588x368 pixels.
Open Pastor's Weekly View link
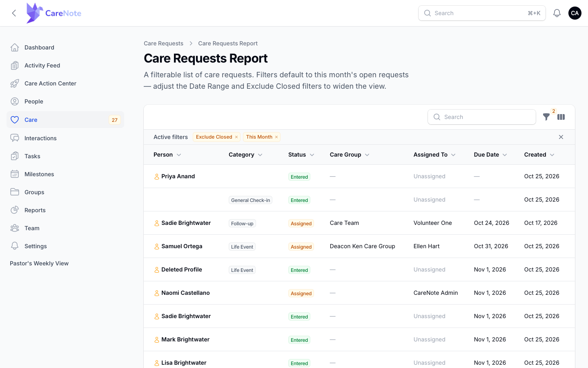click(x=39, y=263)
